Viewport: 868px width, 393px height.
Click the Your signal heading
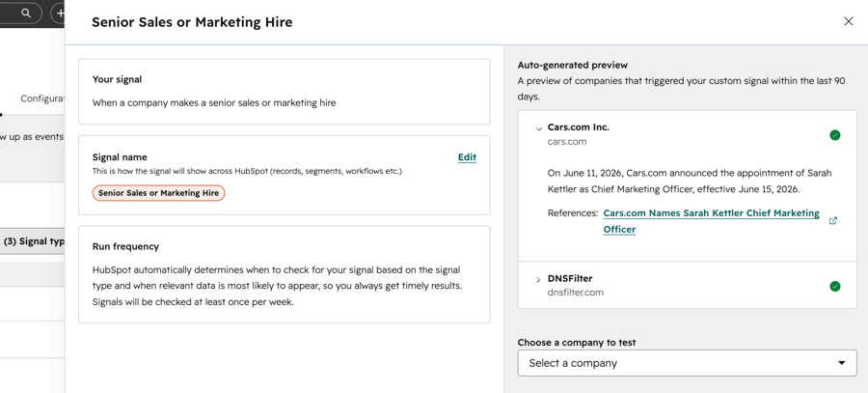[x=117, y=79]
